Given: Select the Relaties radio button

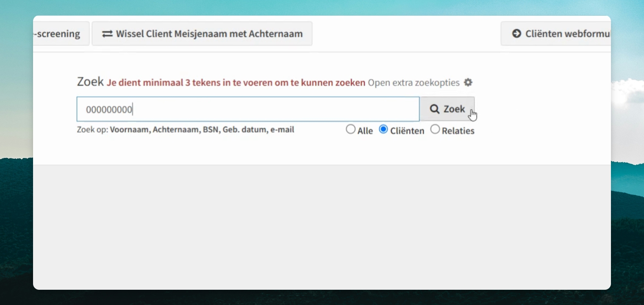Looking at the screenshot, I should click(435, 129).
